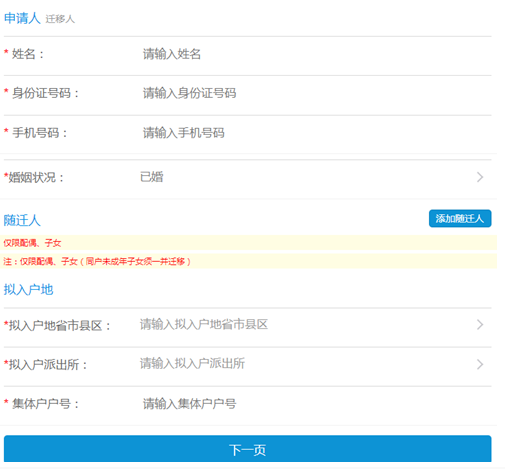Image resolution: width=505 pixels, height=469 pixels.
Task: Open the 婚姻状况 selector showing 已婚
Action: click(247, 177)
